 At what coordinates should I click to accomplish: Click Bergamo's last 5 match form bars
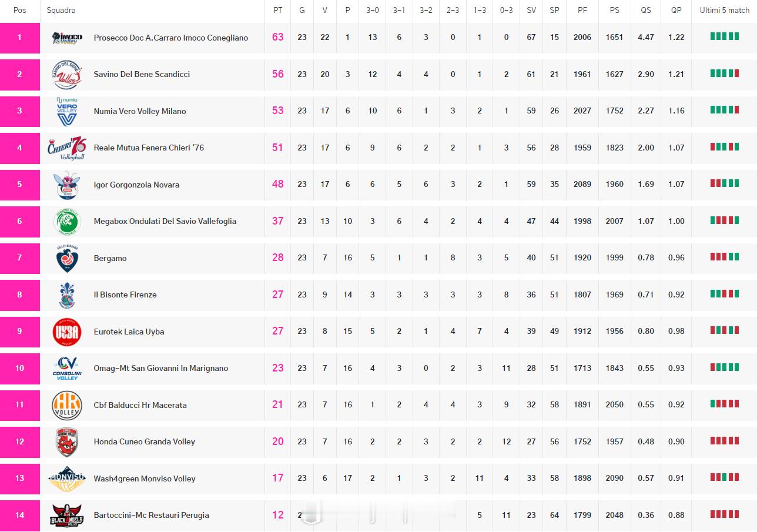pyautogui.click(x=725, y=257)
